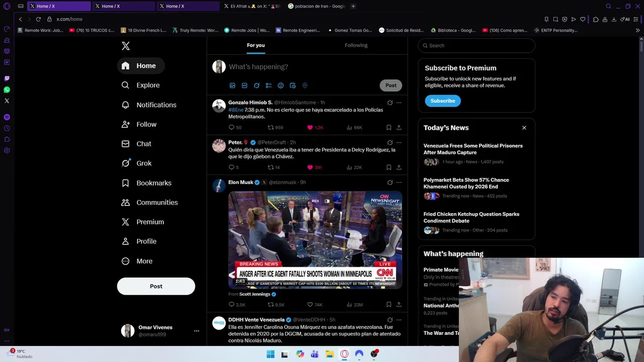Screen dimensions: 644x362
Task: Share Gonzalo Himiob's post
Action: 399,128
